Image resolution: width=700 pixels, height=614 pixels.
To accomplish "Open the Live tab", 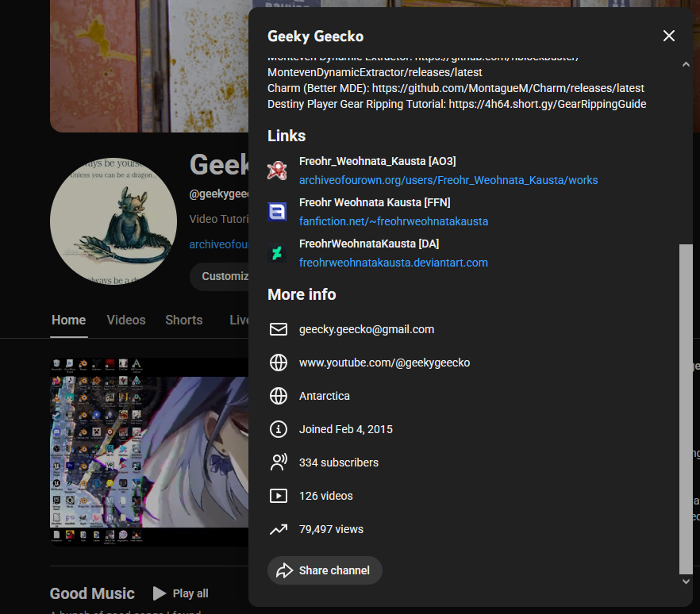I will tap(239, 320).
